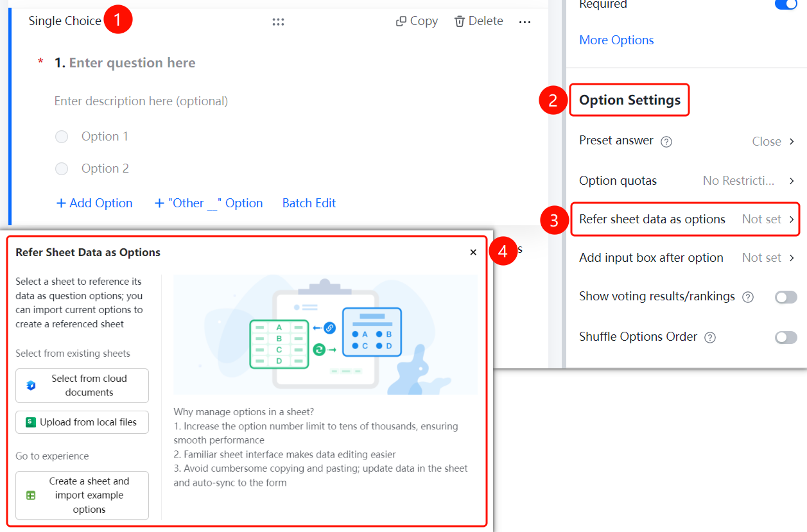Click the Copy icon on question card
The image size is (807, 532).
[x=401, y=21]
